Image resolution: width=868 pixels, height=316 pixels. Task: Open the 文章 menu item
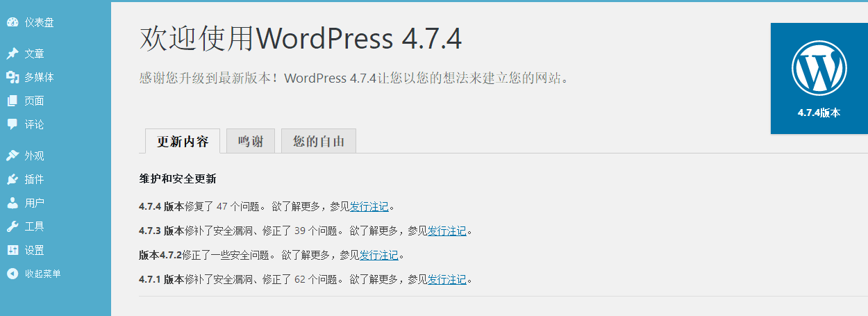tap(56, 53)
